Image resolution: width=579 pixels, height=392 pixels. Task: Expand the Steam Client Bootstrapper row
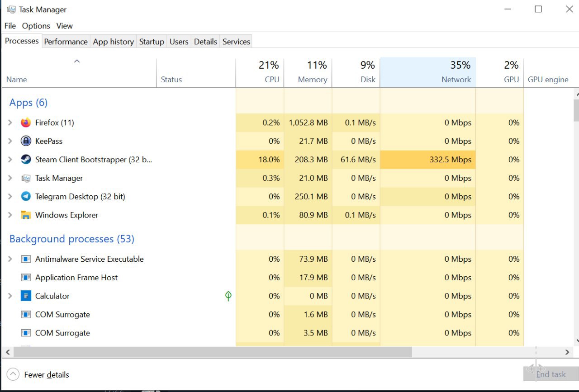click(10, 160)
